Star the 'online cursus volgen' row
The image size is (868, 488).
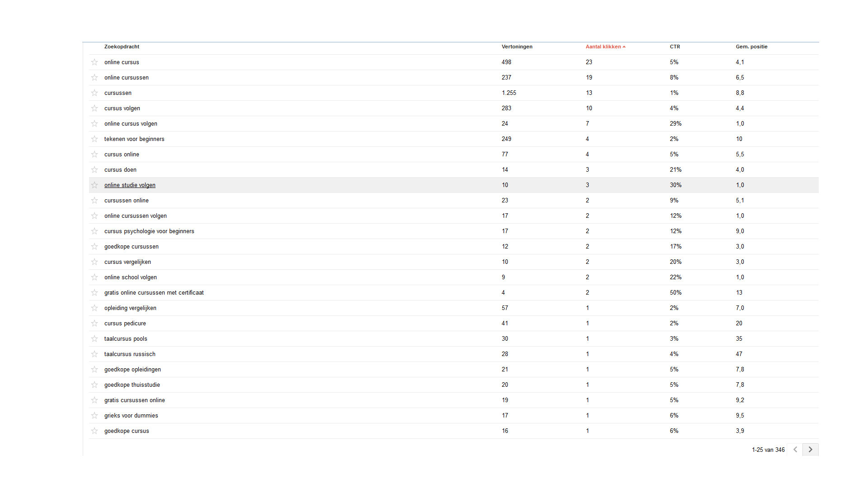tap(94, 124)
